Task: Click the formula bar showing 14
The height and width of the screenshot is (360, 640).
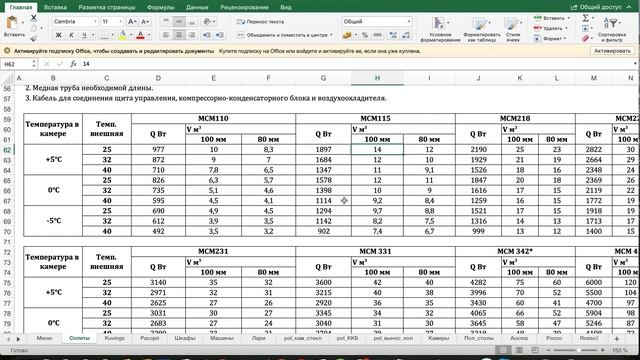Action: 357,64
